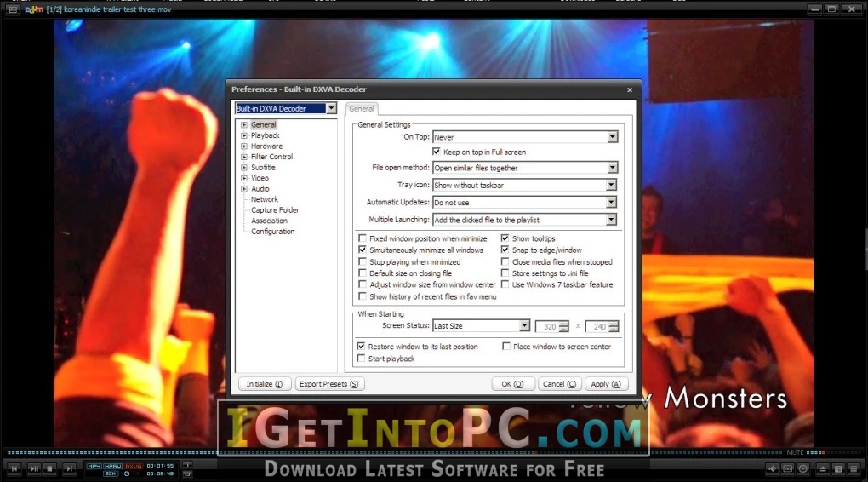Click the mute speaker icon in control bar
Image resolution: width=868 pixels, height=482 pixels.
(x=772, y=468)
